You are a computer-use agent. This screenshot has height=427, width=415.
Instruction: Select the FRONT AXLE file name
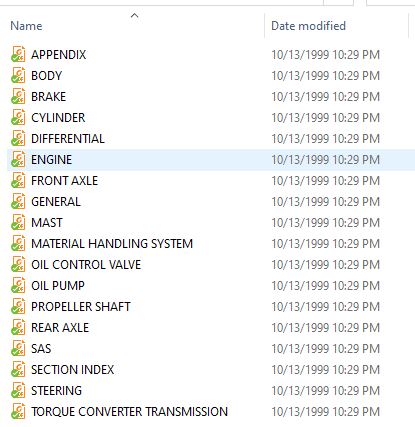click(65, 181)
